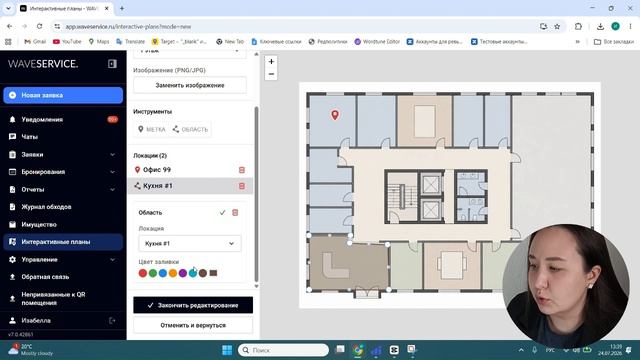Screen dimensions: 640x360
Task: Click Заменить изображение button
Action: [x=190, y=85]
